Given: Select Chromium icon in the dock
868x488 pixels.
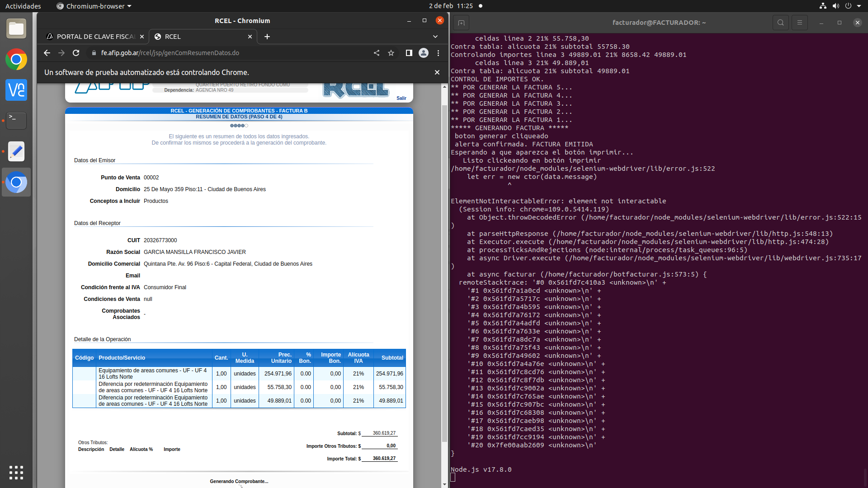Looking at the screenshot, I should tap(16, 182).
